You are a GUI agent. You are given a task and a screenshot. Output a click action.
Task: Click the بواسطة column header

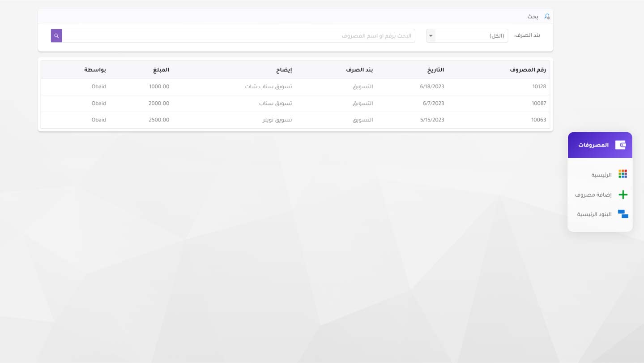tap(95, 70)
